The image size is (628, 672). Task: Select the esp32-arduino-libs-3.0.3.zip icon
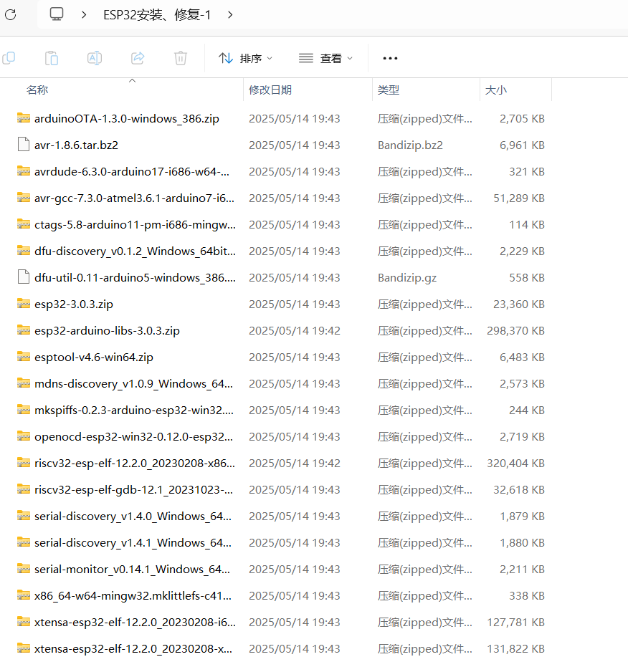(x=24, y=330)
